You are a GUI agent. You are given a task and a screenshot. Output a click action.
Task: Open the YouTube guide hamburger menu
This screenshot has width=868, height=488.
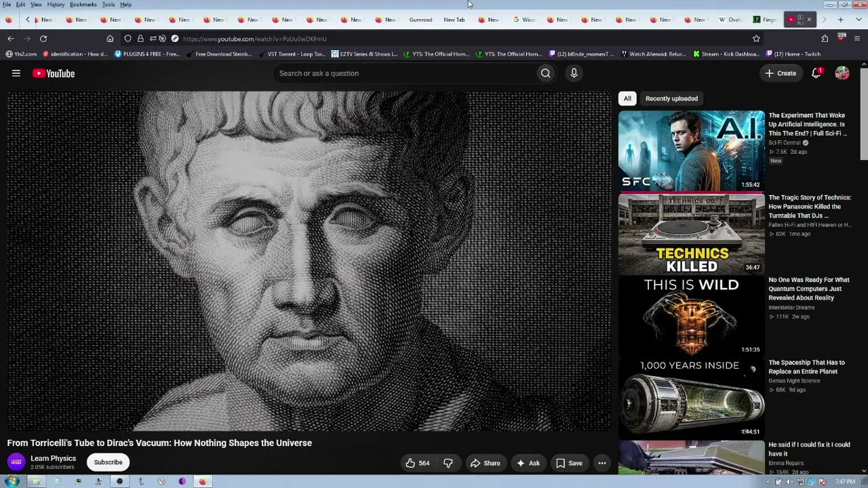tap(16, 73)
